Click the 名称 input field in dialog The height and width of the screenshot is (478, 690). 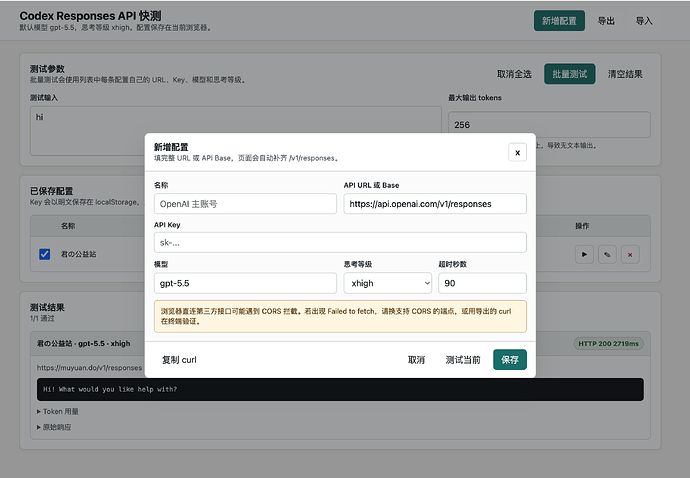tap(245, 204)
